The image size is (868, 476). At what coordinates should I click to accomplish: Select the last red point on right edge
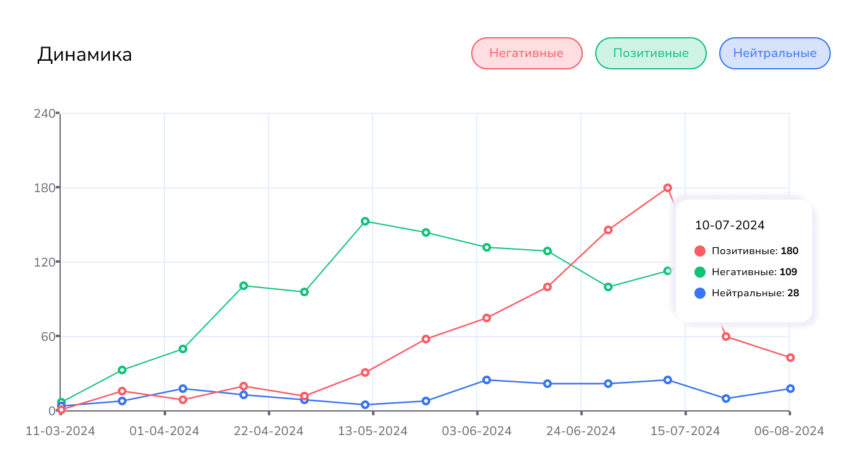tap(790, 358)
